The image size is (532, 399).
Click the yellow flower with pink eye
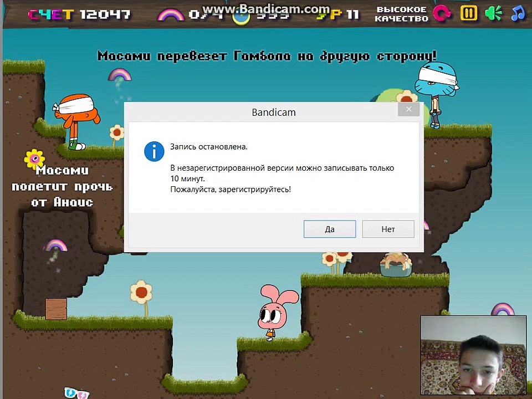pyautogui.click(x=34, y=158)
